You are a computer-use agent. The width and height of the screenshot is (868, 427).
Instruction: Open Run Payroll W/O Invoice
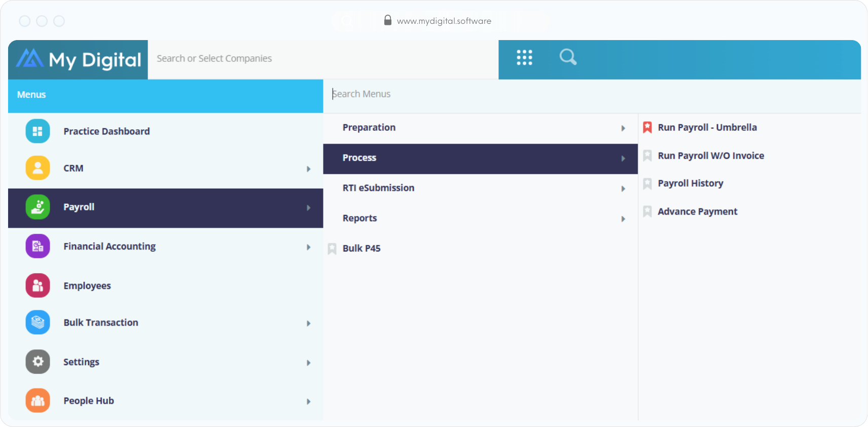pos(710,156)
